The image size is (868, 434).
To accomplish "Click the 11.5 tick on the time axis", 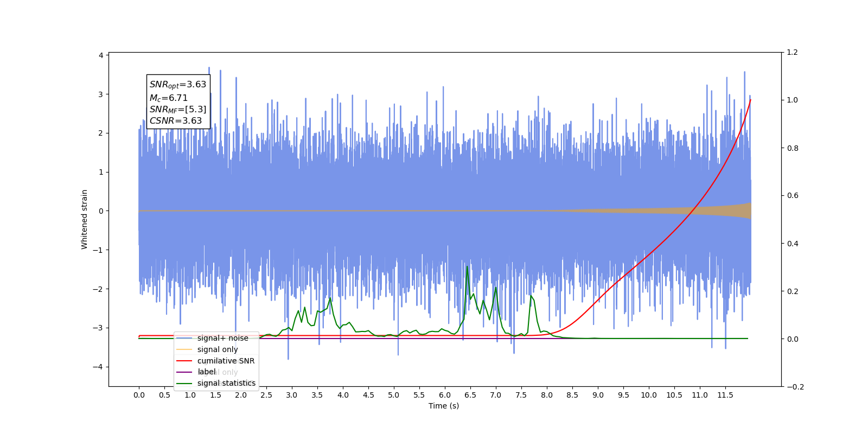I will click(725, 395).
